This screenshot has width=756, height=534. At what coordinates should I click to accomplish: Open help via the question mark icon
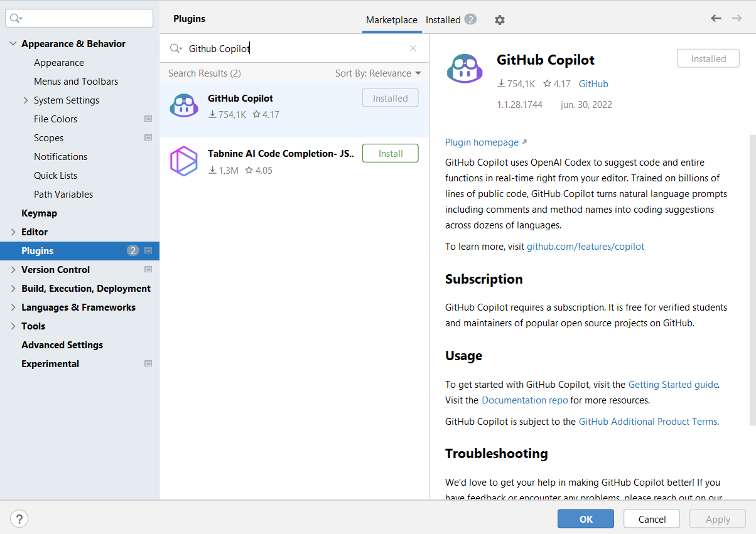pyautogui.click(x=19, y=519)
